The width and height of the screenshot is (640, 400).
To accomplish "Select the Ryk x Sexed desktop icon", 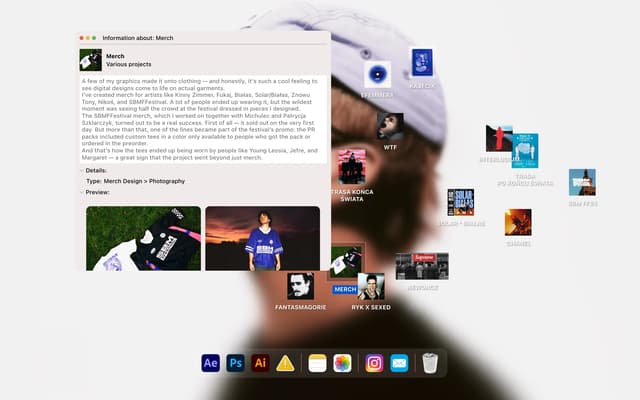I will pyautogui.click(x=371, y=287).
